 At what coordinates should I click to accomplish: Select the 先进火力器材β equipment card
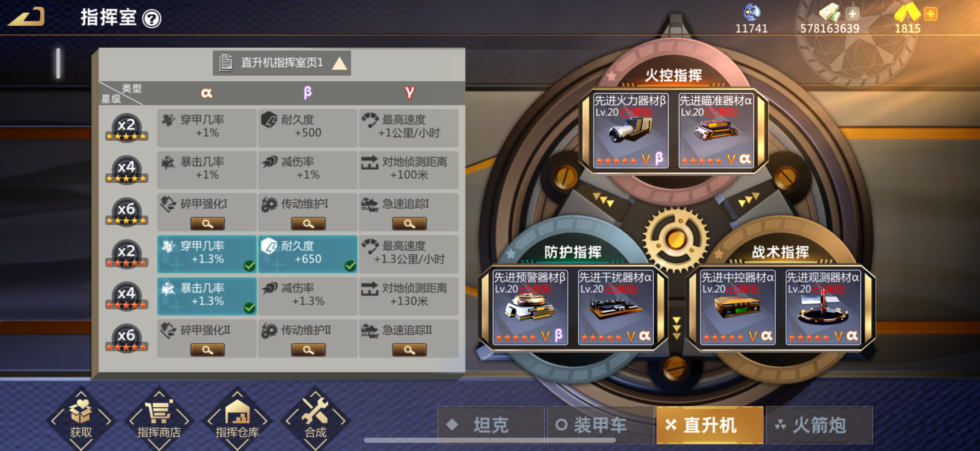[x=630, y=131]
